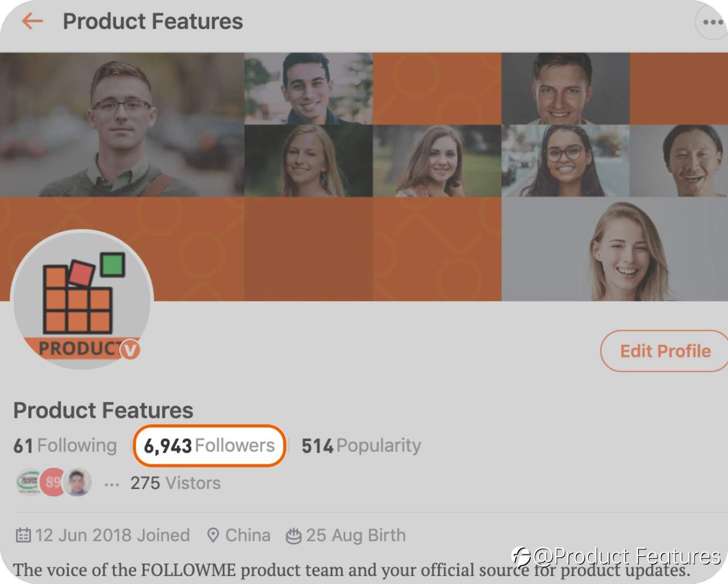Image resolution: width=728 pixels, height=584 pixels.
Task: Go back using the orange arrow
Action: [x=32, y=22]
